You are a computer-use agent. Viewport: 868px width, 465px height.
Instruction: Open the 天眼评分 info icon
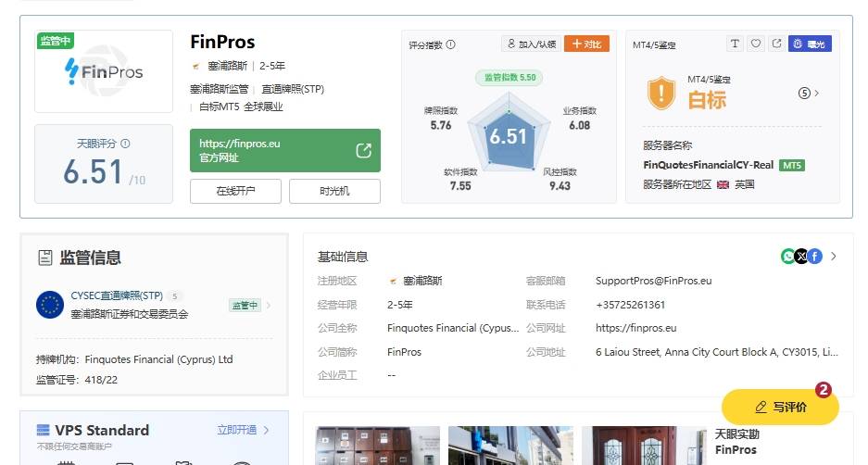126,144
